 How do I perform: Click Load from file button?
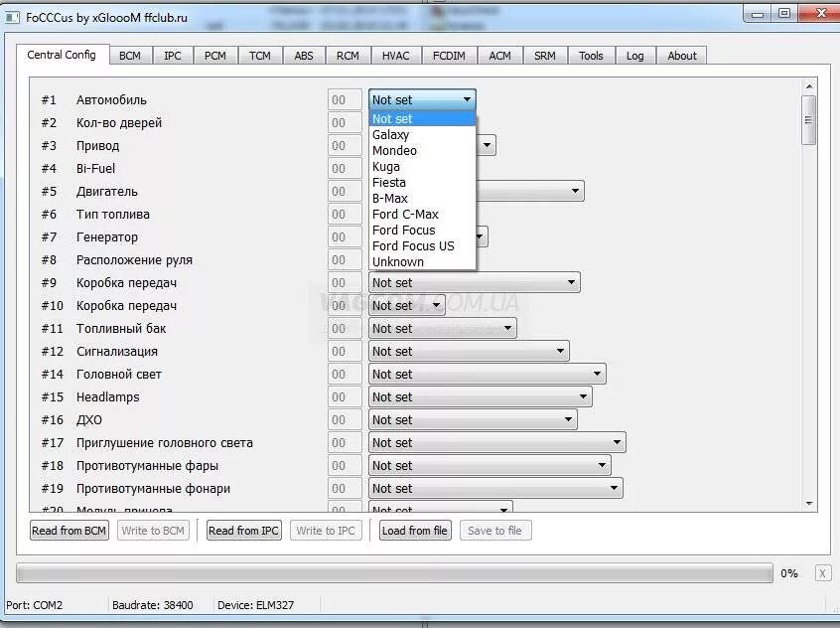click(x=415, y=531)
